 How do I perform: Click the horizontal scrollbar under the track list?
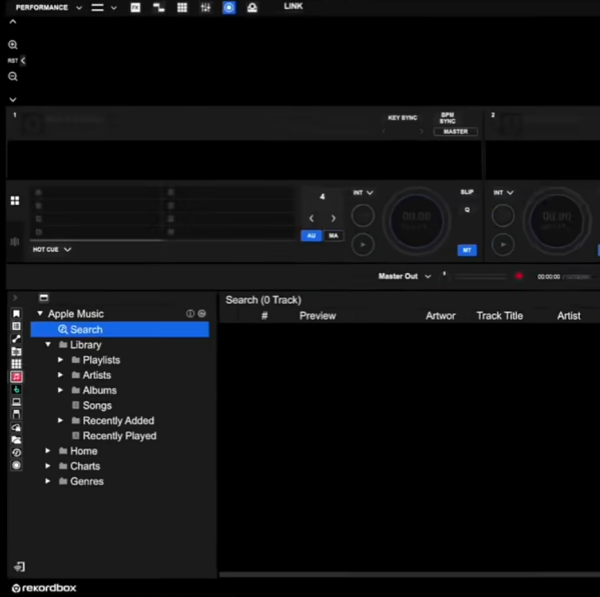point(409,574)
